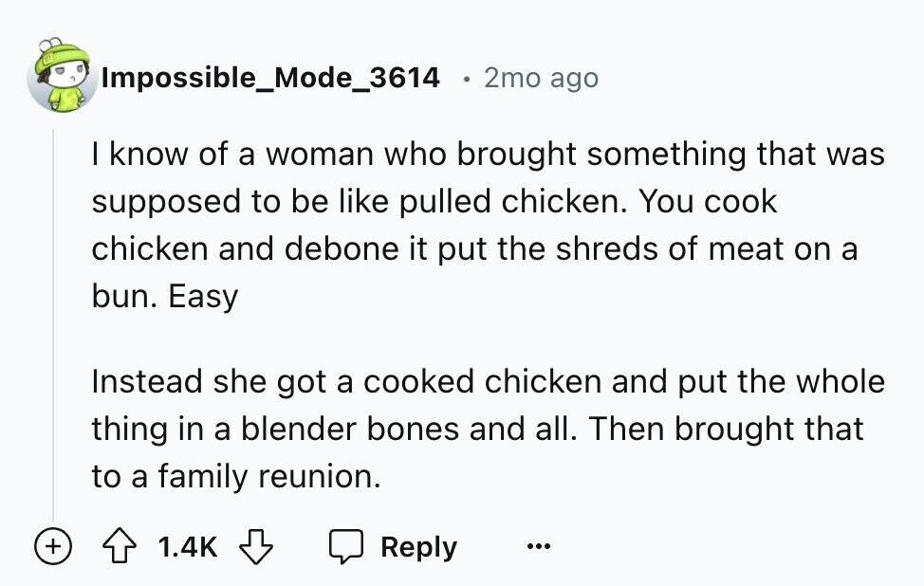
Task: Click the line "Instead she got a cooked chicken"
Action: click(488, 381)
